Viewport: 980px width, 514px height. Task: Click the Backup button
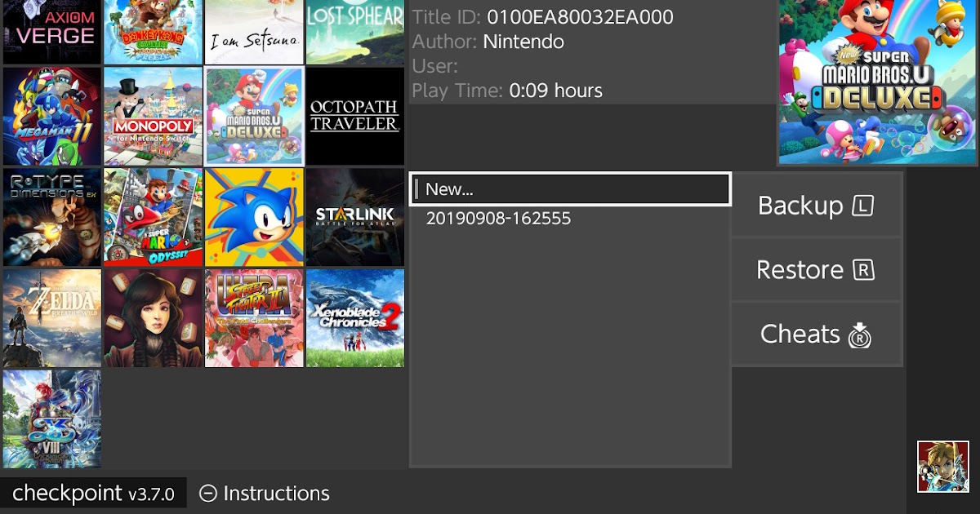(x=817, y=205)
